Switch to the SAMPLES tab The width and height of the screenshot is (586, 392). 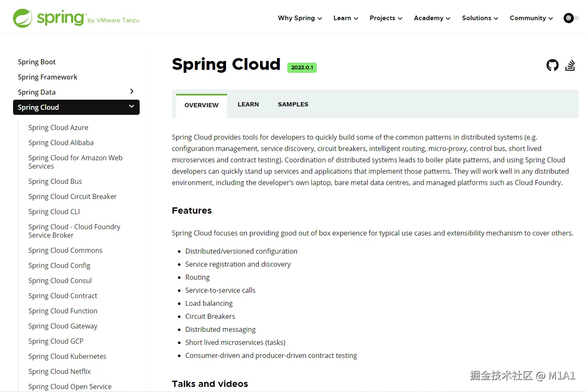(293, 104)
